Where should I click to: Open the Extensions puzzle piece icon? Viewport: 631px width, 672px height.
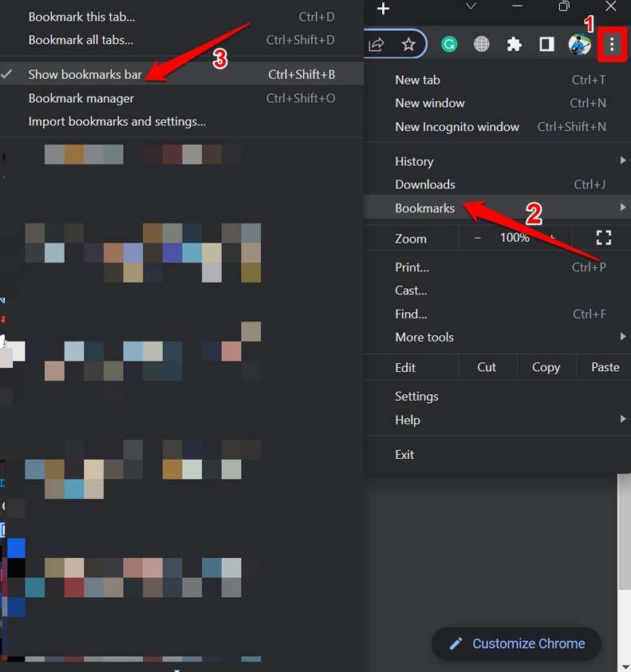click(515, 45)
